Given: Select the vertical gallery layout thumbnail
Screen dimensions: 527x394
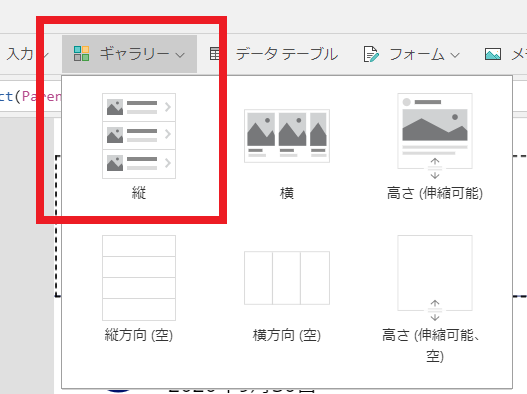Looking at the screenshot, I should [139, 136].
